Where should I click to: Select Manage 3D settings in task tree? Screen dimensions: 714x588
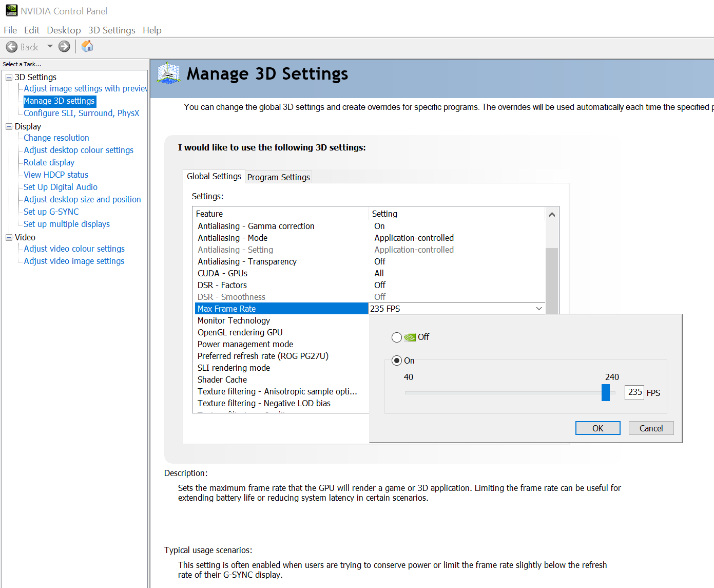pos(60,101)
